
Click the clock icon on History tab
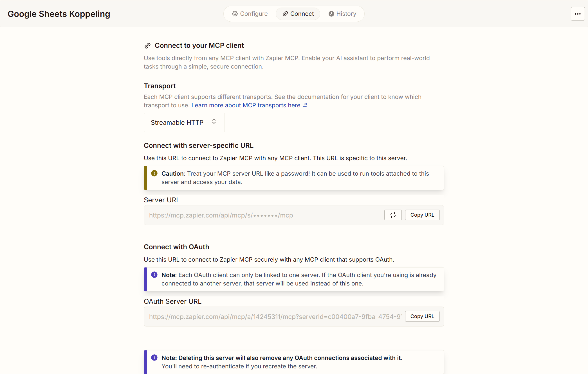coord(331,14)
